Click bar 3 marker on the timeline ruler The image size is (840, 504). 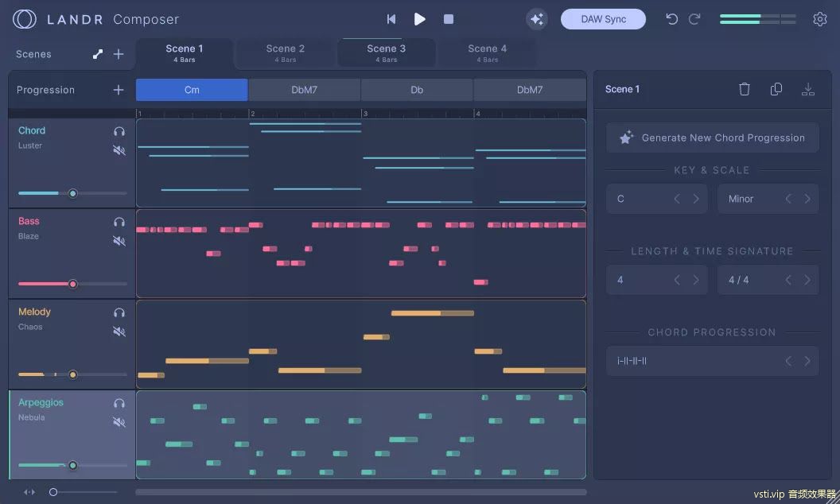click(x=365, y=114)
